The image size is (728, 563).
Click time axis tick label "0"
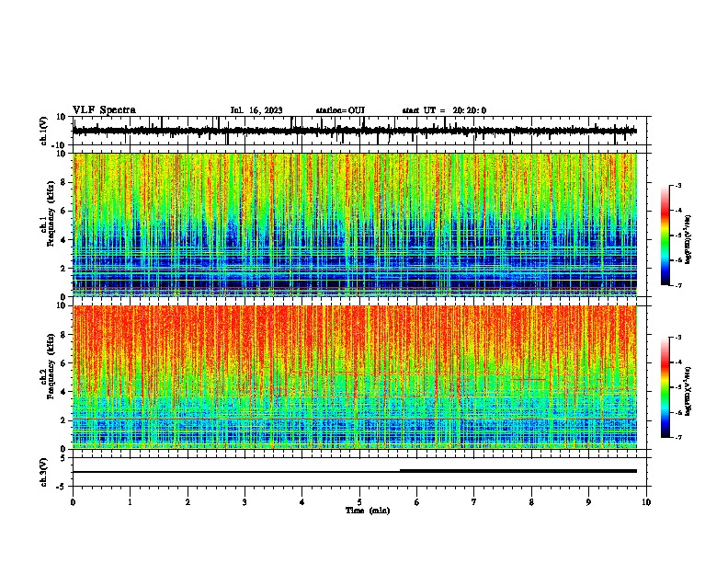(73, 502)
